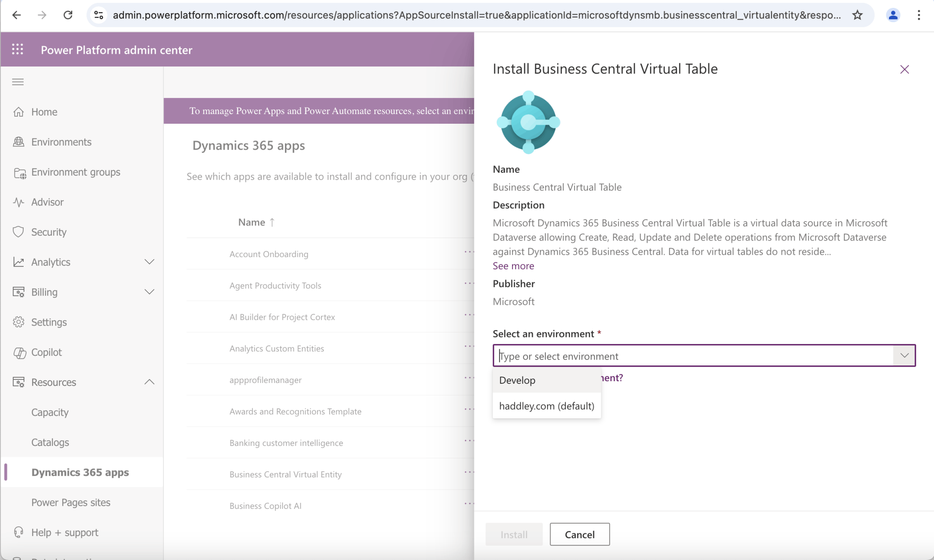Go to Advisor in sidebar

47,202
